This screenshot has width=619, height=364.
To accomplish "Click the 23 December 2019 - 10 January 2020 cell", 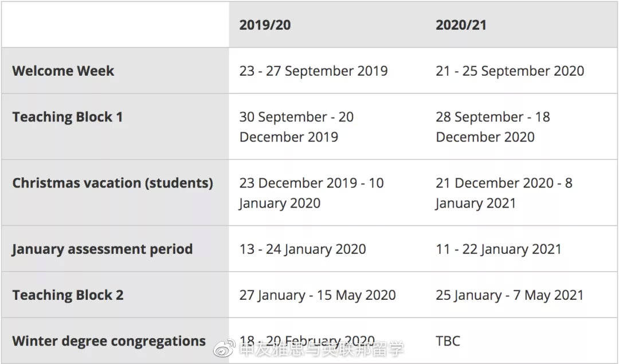I will (x=311, y=193).
